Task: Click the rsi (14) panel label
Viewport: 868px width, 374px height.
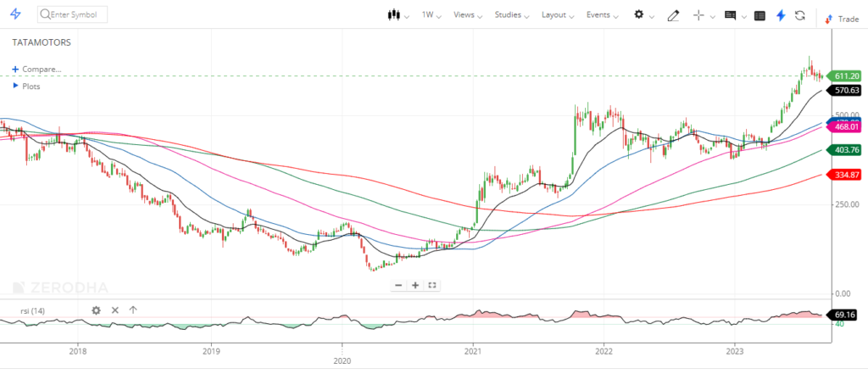Action: pyautogui.click(x=33, y=311)
